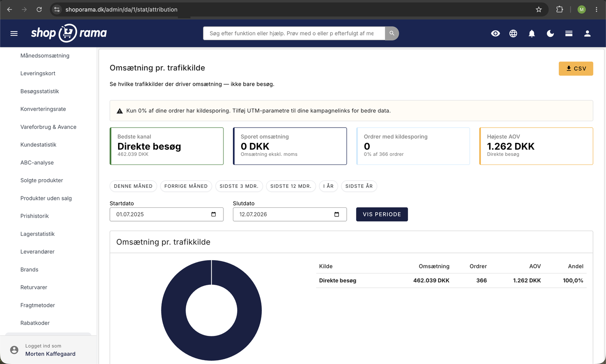
Task: Download the CSV export
Action: tap(576, 68)
